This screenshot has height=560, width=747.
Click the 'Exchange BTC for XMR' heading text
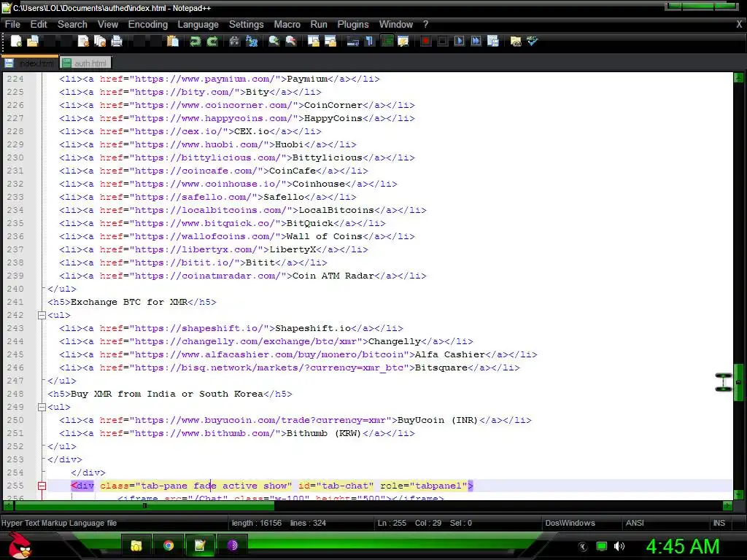pyautogui.click(x=129, y=302)
